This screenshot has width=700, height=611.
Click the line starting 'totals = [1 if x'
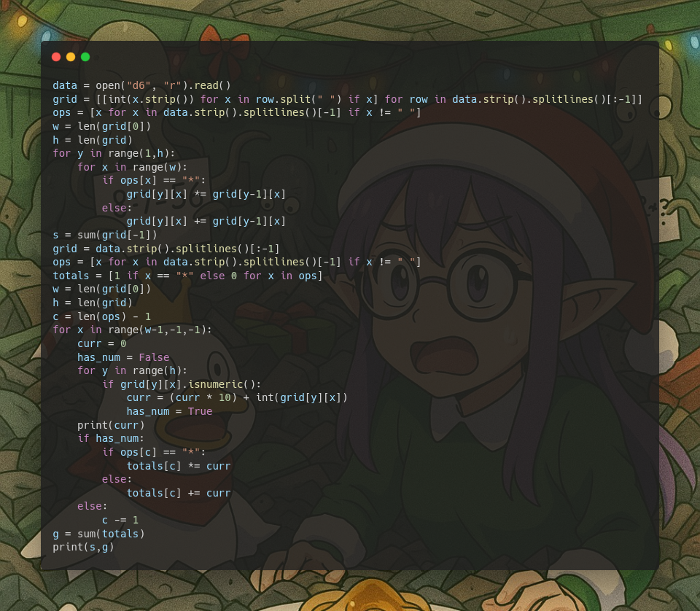pyautogui.click(x=187, y=276)
